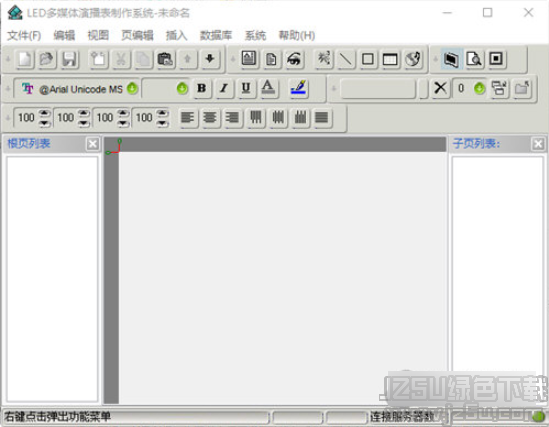This screenshot has height=427, width=549.
Task: Select full justify alignment
Action: pos(322,117)
